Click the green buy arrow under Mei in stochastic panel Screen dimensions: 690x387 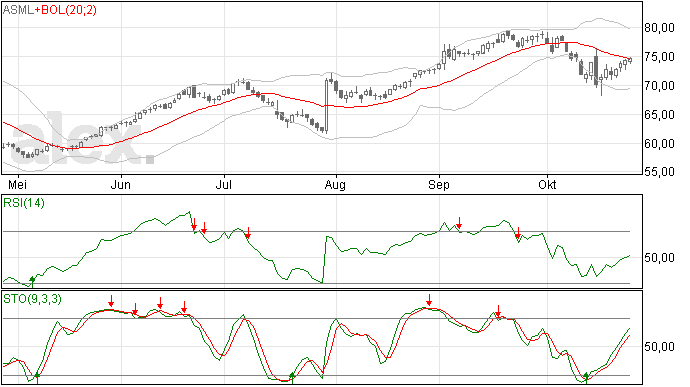point(37,377)
